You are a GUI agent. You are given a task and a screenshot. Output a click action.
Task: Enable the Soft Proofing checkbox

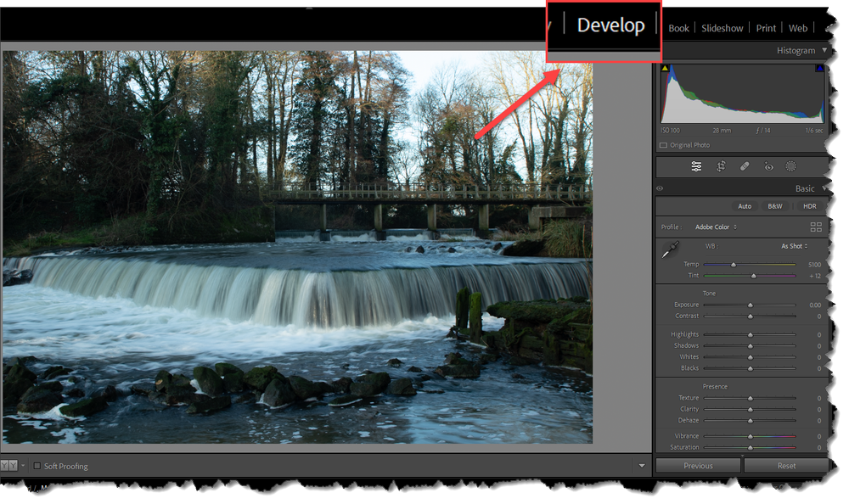[x=37, y=466]
